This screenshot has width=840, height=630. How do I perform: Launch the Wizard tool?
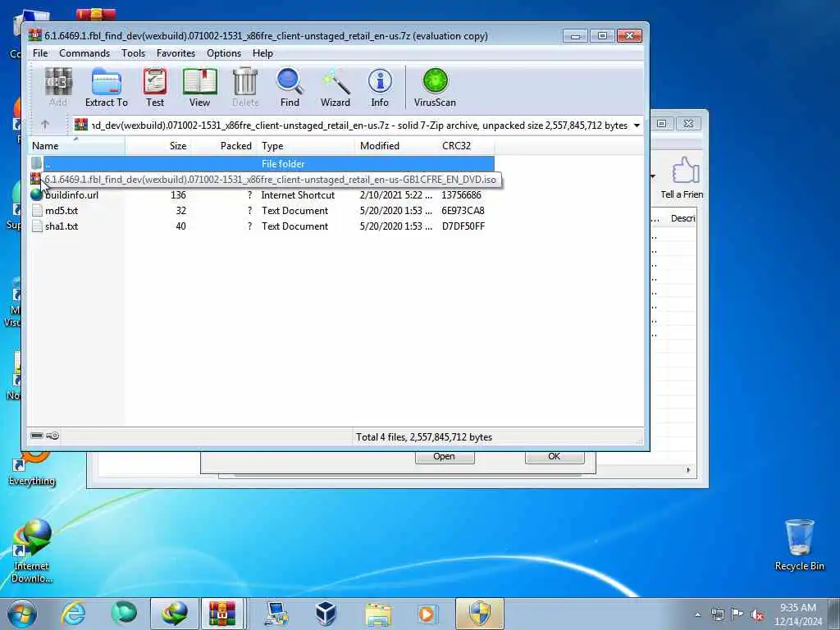coord(336,88)
